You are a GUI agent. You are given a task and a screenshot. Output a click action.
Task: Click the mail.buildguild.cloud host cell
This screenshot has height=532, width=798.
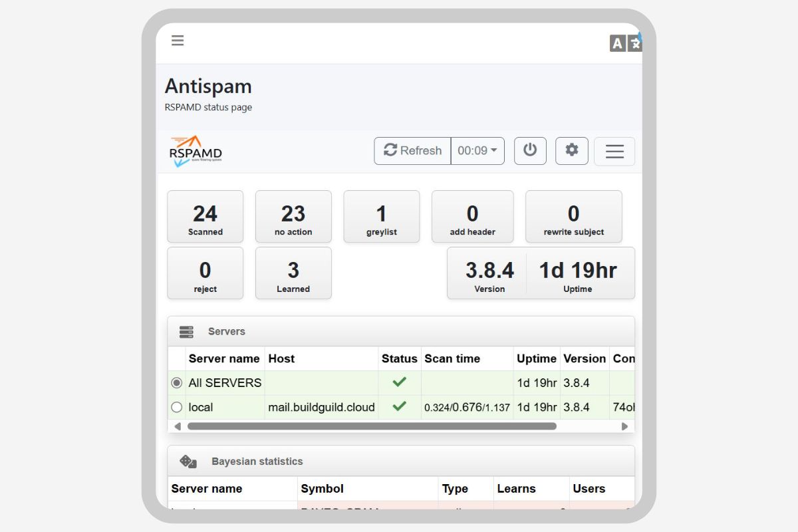coord(321,407)
